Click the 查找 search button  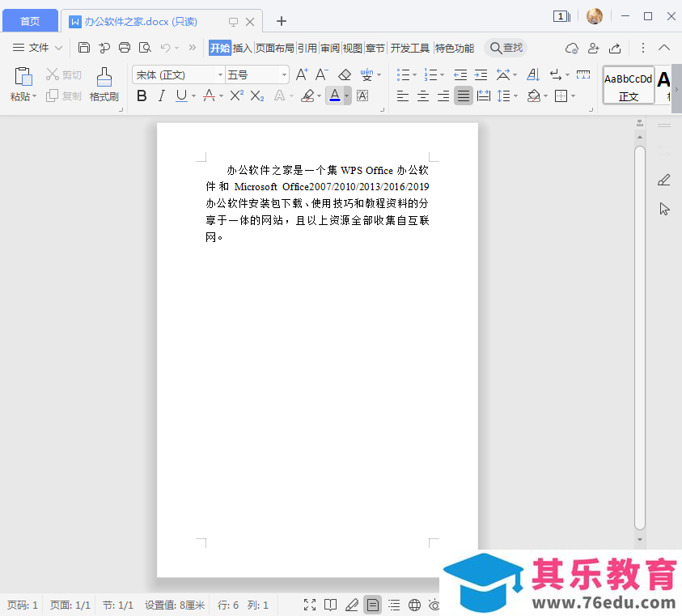(506, 48)
